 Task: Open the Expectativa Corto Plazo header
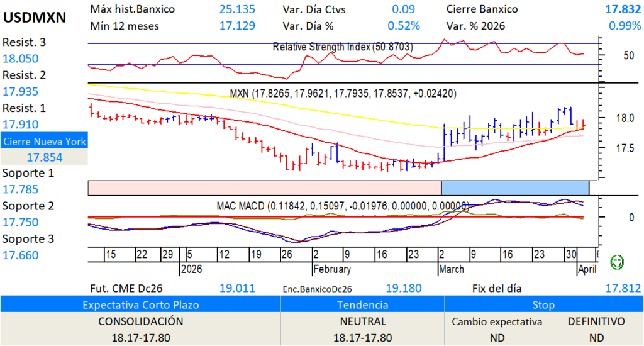coord(140,304)
